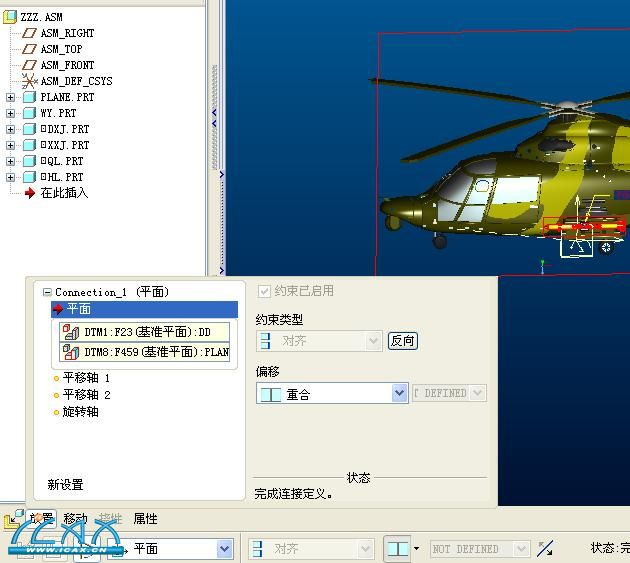Expand the WY.PRT tree node
630x563 pixels.
pos(11,113)
